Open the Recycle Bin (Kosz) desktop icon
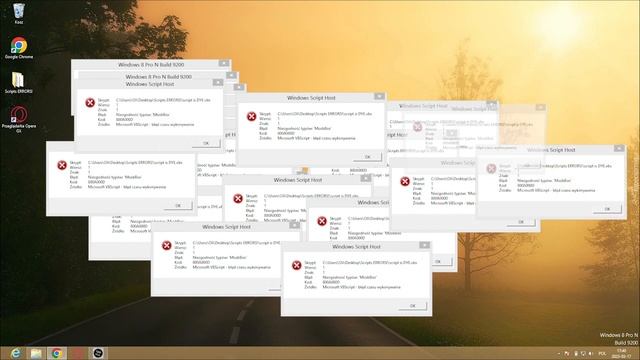 19,13
